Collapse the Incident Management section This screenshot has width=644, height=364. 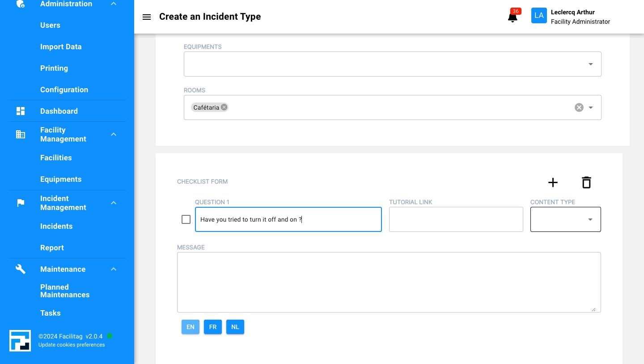(114, 203)
